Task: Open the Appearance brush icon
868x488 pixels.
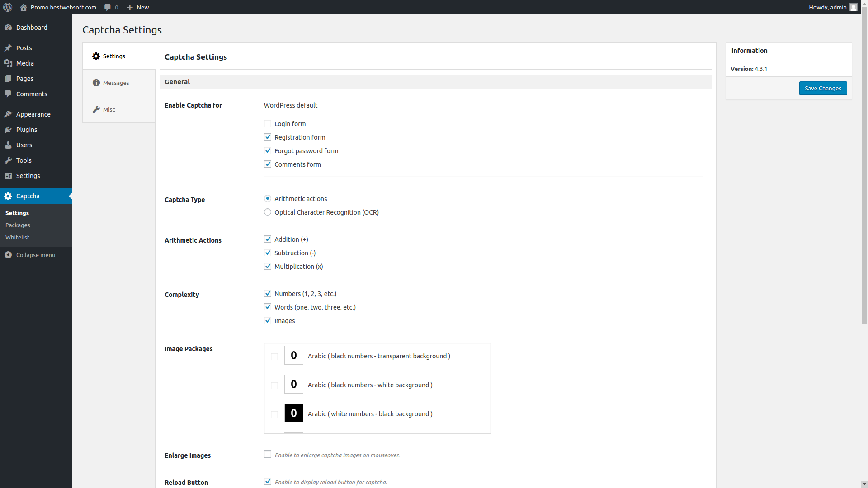Action: (8, 114)
